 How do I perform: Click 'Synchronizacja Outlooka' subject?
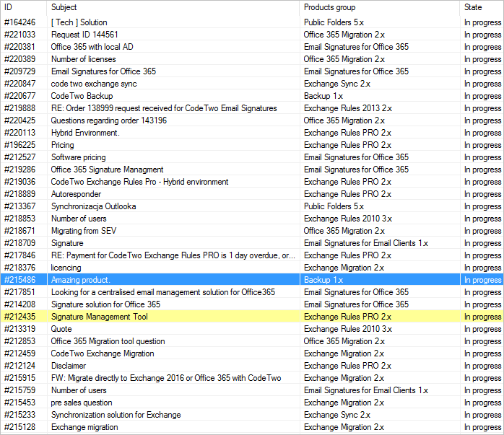coord(94,206)
